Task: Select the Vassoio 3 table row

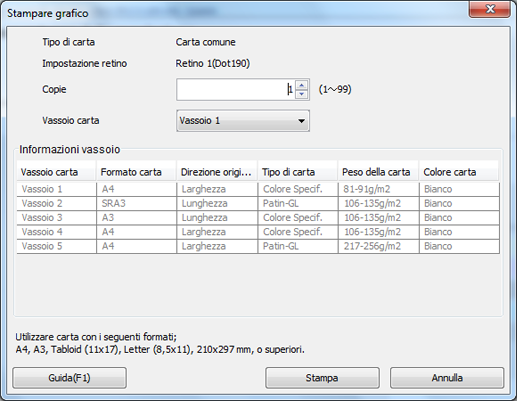Action: coord(258,218)
